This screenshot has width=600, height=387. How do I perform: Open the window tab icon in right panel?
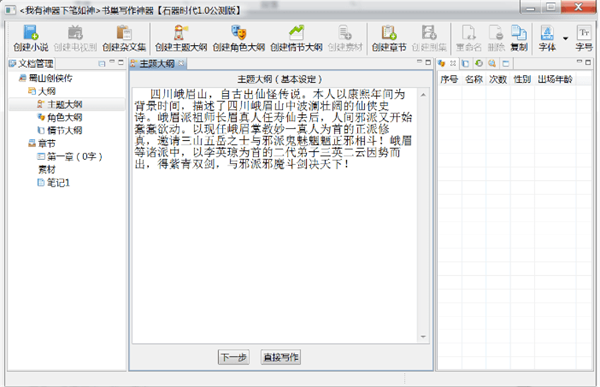[x=505, y=63]
